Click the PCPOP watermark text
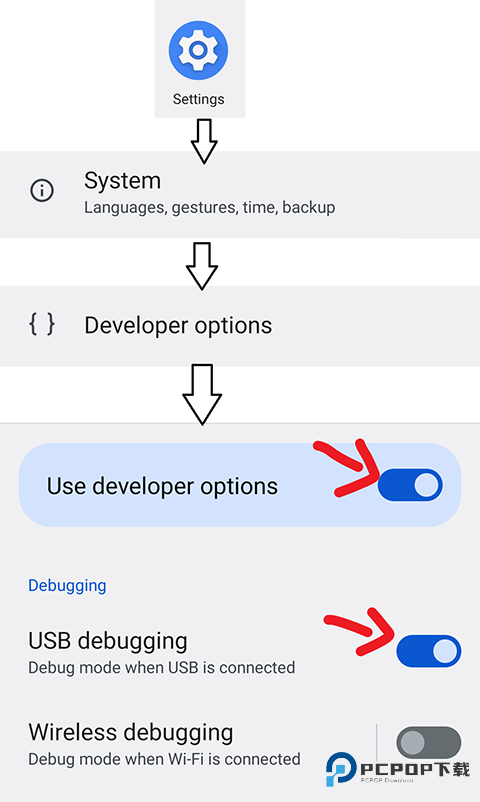The width and height of the screenshot is (480, 802). tap(414, 770)
